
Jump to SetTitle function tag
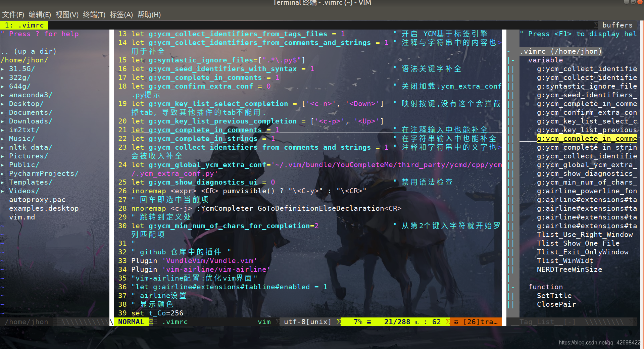point(554,296)
